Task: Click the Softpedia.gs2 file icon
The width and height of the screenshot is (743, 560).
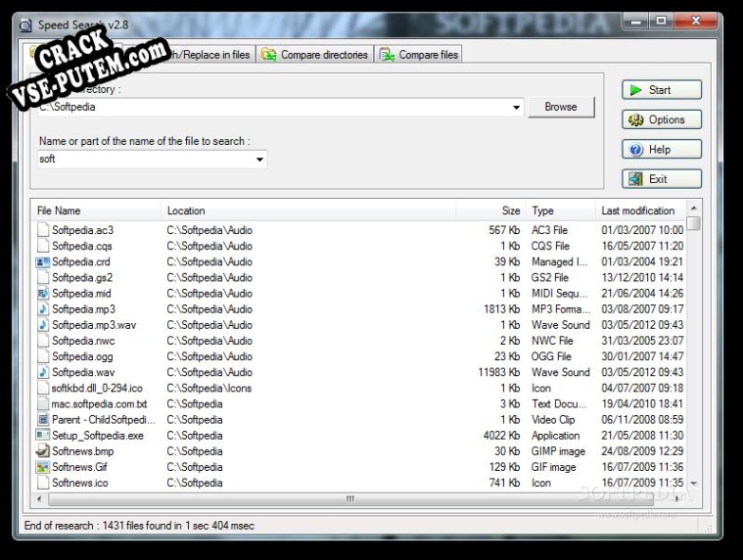Action: (43, 278)
